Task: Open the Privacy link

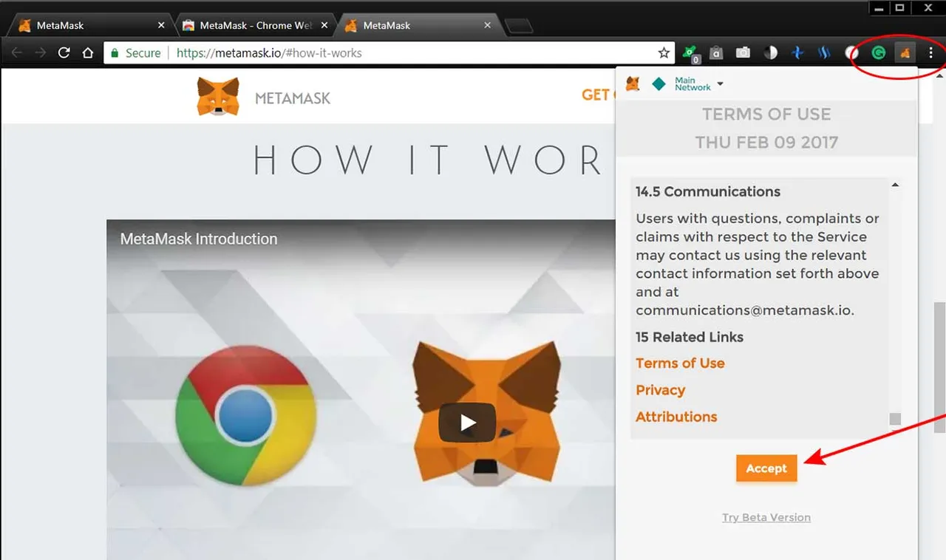Action: coord(660,390)
